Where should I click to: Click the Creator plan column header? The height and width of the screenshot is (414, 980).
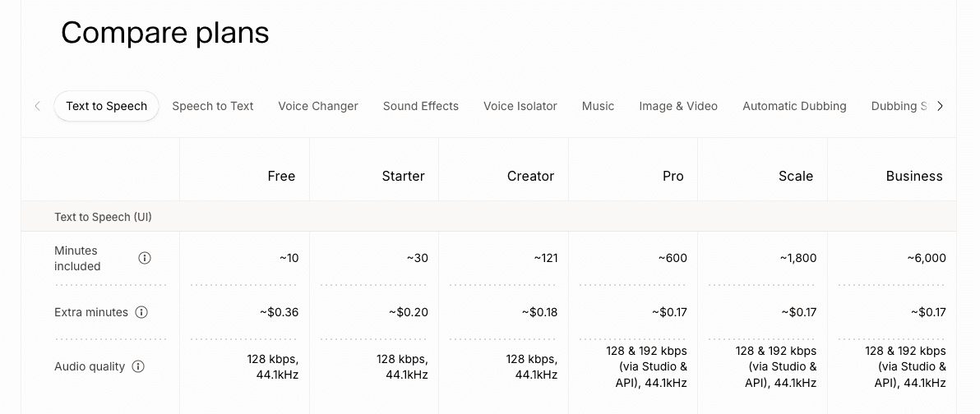(x=530, y=176)
